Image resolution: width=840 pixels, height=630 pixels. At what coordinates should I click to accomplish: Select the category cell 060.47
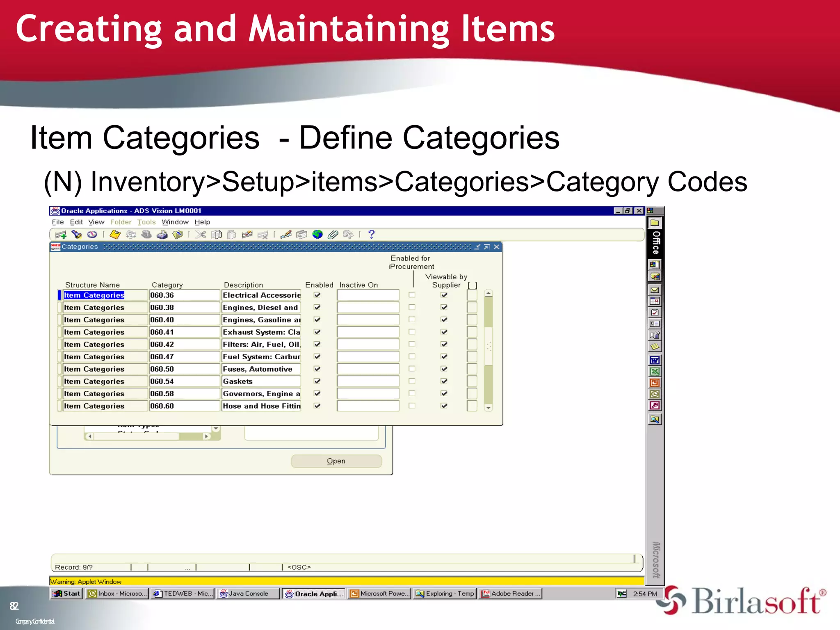[184, 356]
